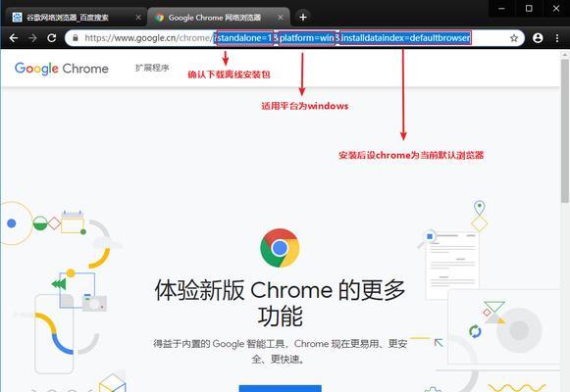Viewport: 570px width, 392px height.
Task: Click the forward navigation arrow
Action: [32, 38]
